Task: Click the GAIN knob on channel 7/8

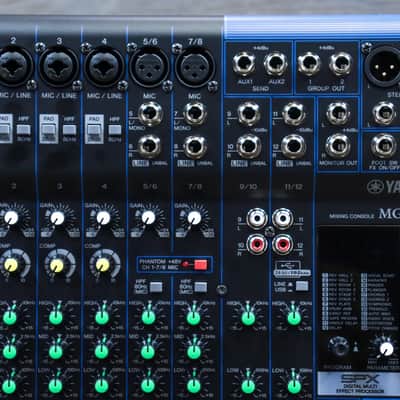Action: 194,218
